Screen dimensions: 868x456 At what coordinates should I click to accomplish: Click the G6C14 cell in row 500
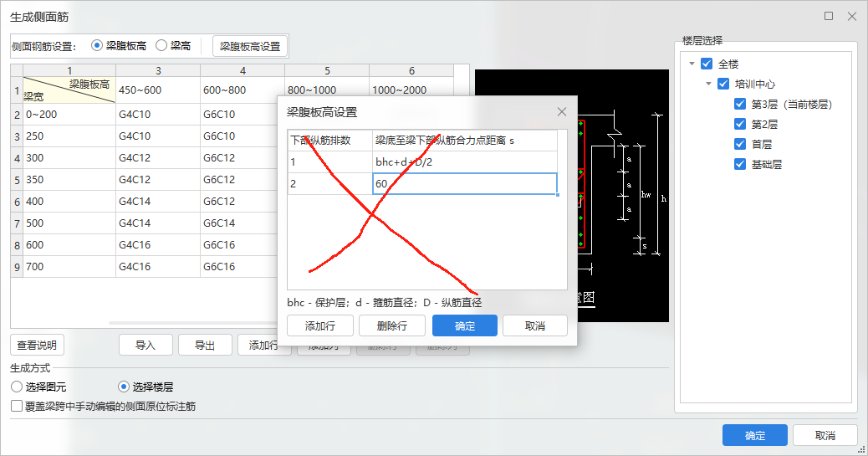239,223
